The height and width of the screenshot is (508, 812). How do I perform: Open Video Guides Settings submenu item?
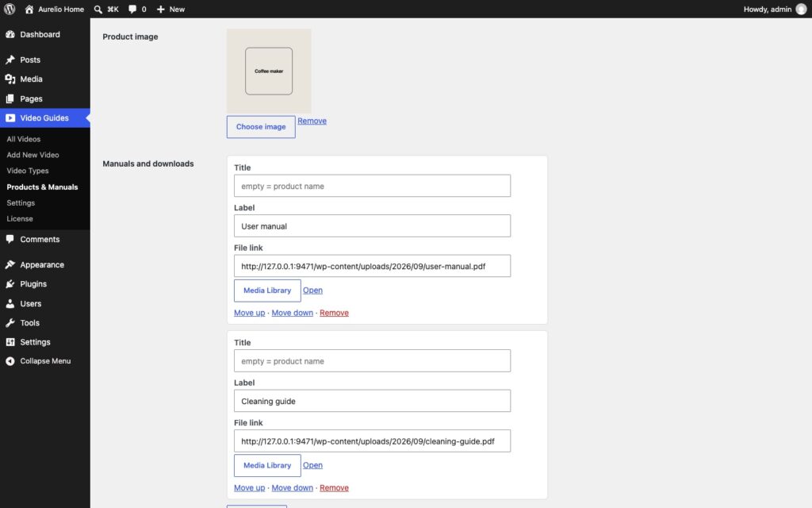tap(21, 202)
